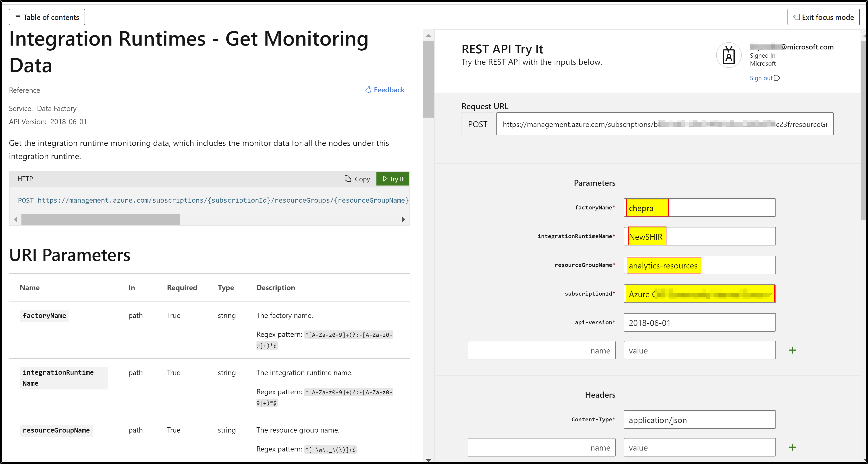
Task: Click 'Service: Data Factory' text
Action: tap(43, 108)
